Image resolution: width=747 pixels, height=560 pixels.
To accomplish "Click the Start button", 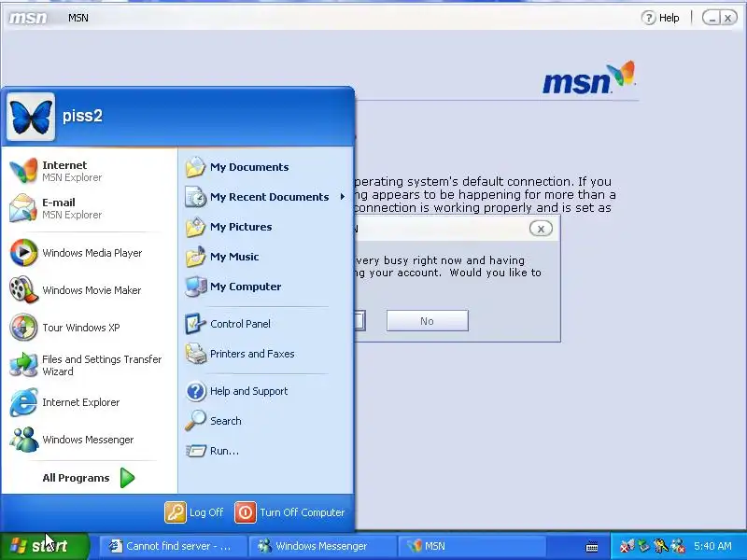I will coord(45,546).
